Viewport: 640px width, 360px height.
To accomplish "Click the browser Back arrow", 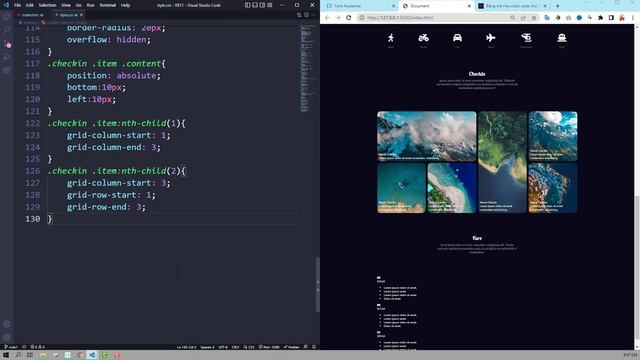I will click(x=327, y=18).
